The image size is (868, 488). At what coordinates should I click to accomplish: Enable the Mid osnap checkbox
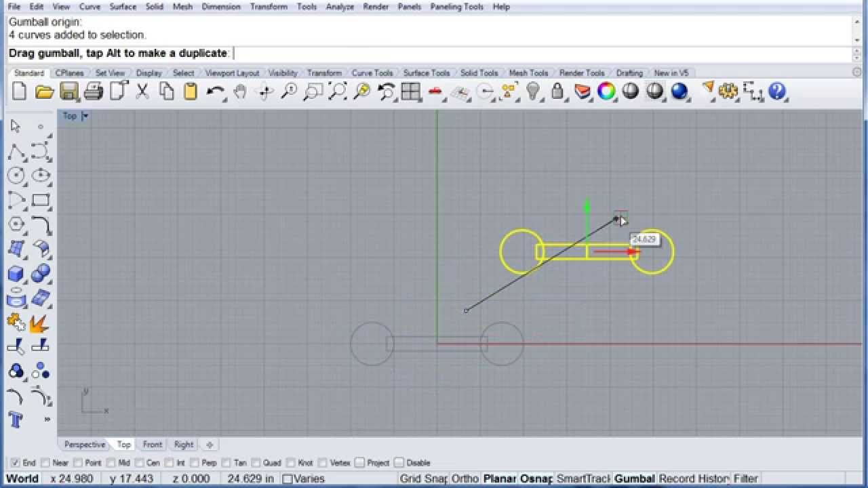[111, 463]
